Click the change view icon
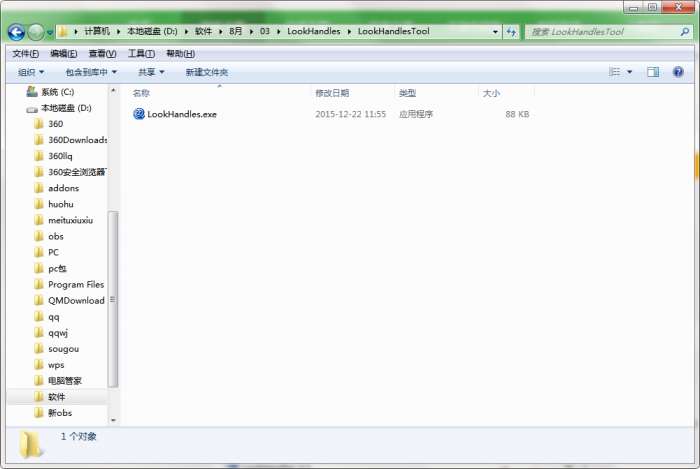The image size is (700, 469). pos(615,72)
